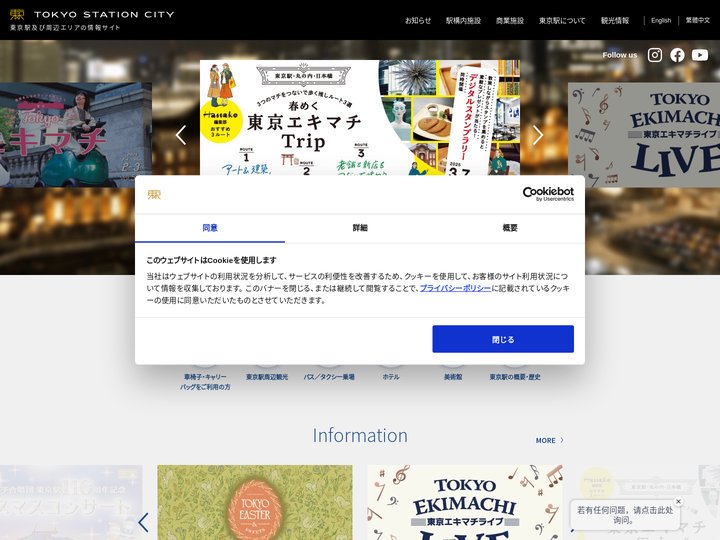Image resolution: width=720 pixels, height=540 pixels.
Task: Open the MORE link beside Information
Action: coord(549,440)
